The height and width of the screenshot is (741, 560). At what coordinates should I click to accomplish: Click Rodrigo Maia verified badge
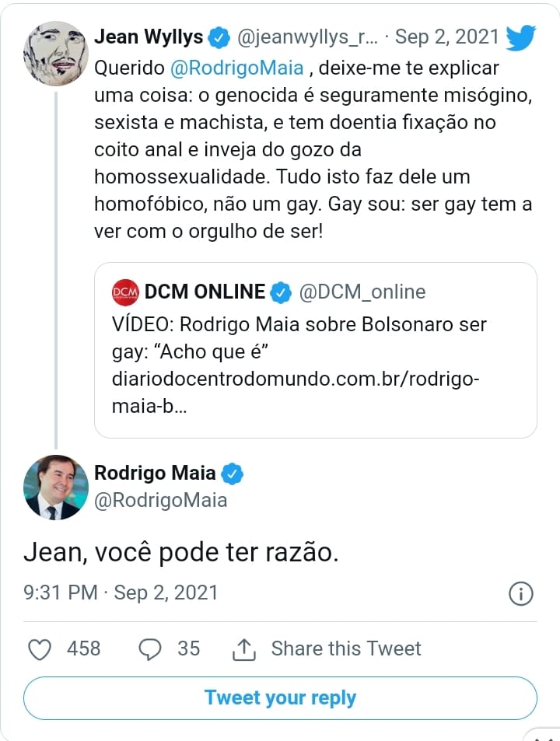click(x=233, y=473)
